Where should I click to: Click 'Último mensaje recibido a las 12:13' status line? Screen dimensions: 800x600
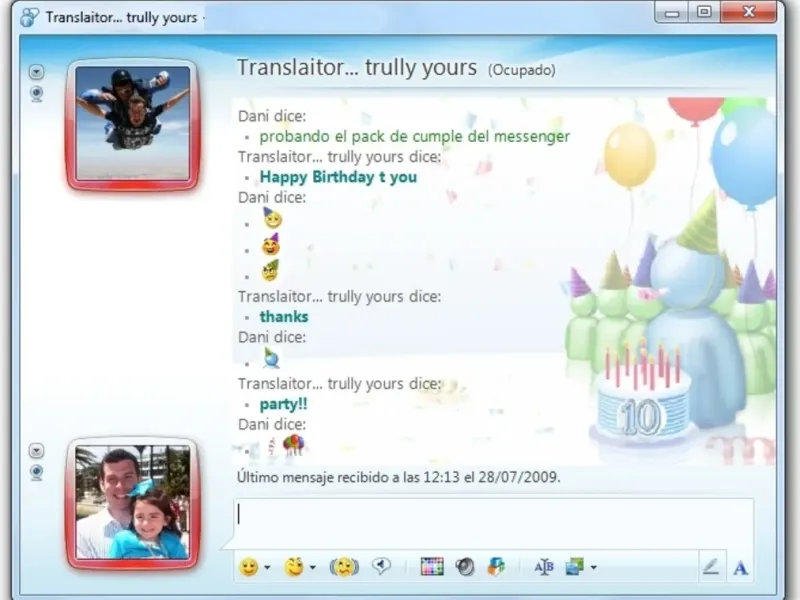[x=399, y=478]
